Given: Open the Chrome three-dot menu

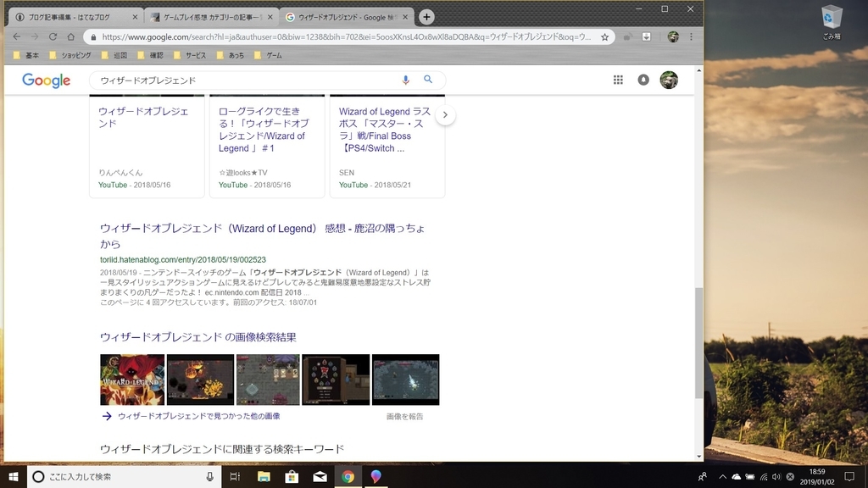Looking at the screenshot, I should coord(691,36).
